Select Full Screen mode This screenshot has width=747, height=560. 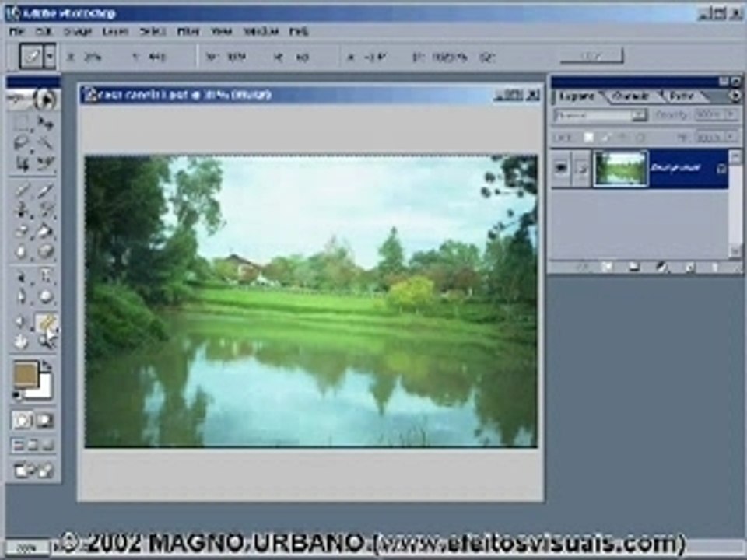[x=48, y=446]
